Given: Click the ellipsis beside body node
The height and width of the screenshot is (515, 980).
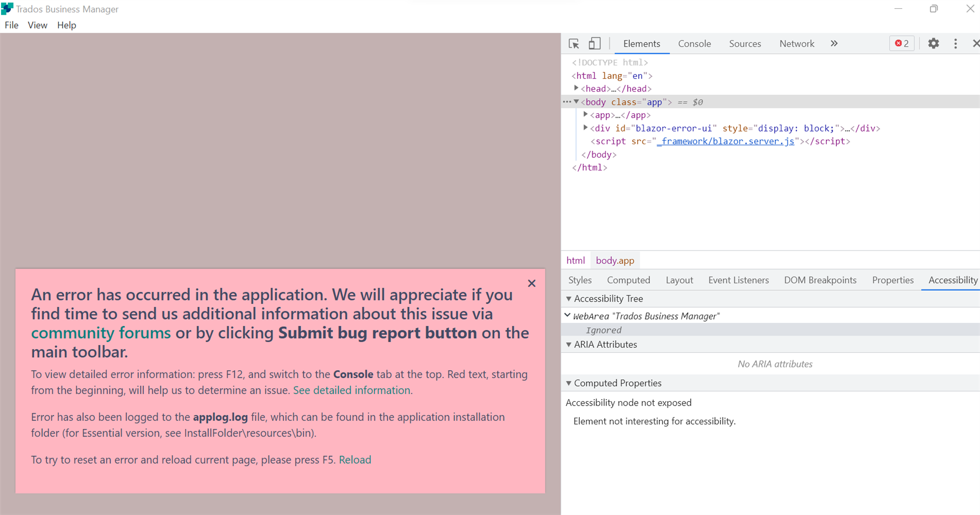Looking at the screenshot, I should click(567, 102).
